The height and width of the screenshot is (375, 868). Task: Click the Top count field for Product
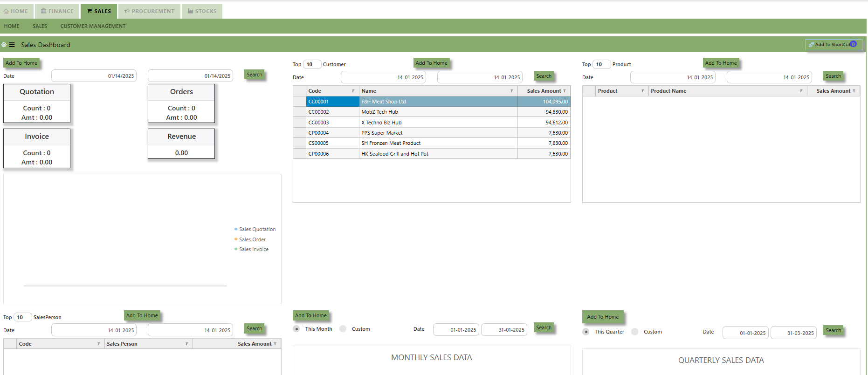coord(601,64)
